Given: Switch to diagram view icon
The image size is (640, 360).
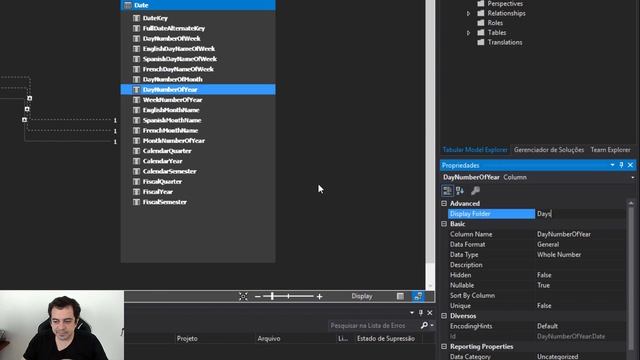Looking at the screenshot, I should [418, 296].
